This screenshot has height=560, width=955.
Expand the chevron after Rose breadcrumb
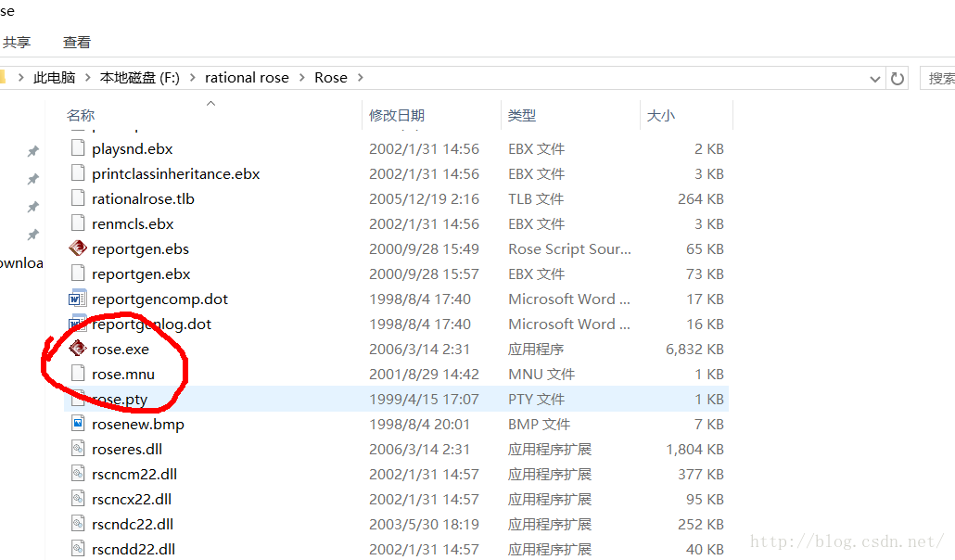[360, 77]
